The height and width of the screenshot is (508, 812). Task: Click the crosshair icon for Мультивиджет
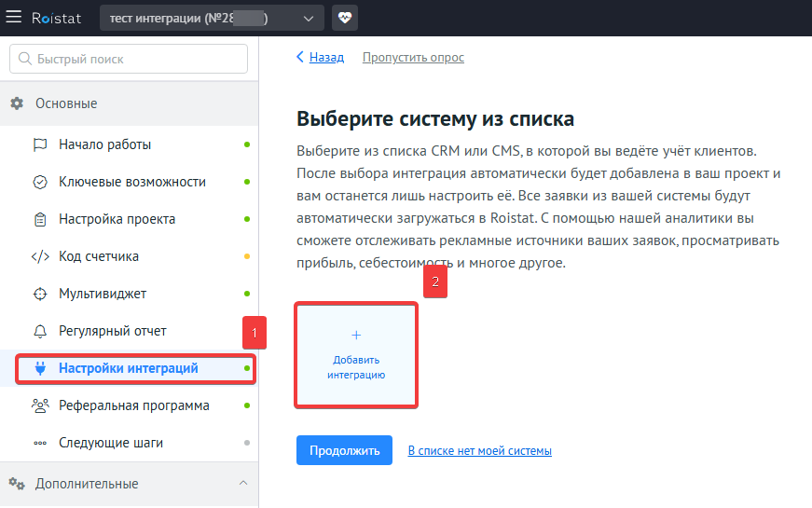(40, 294)
